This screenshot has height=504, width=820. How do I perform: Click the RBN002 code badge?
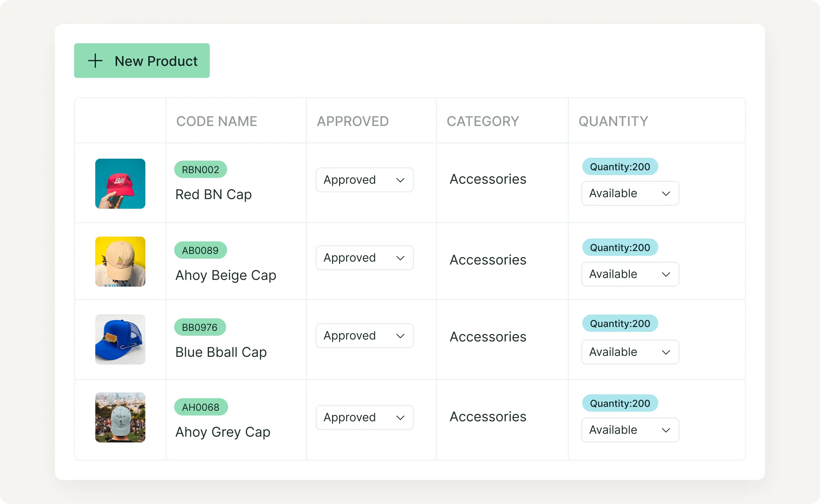[201, 169]
